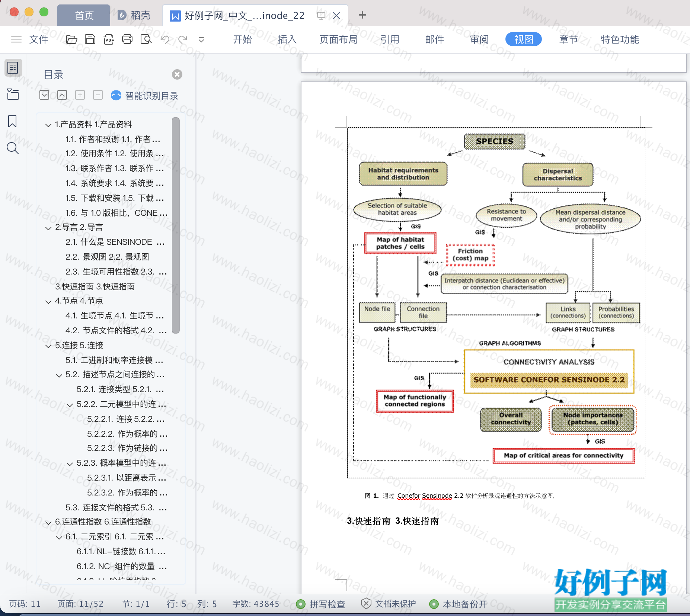The image size is (690, 616).
Task: Click the undo arrow
Action: coord(165,39)
